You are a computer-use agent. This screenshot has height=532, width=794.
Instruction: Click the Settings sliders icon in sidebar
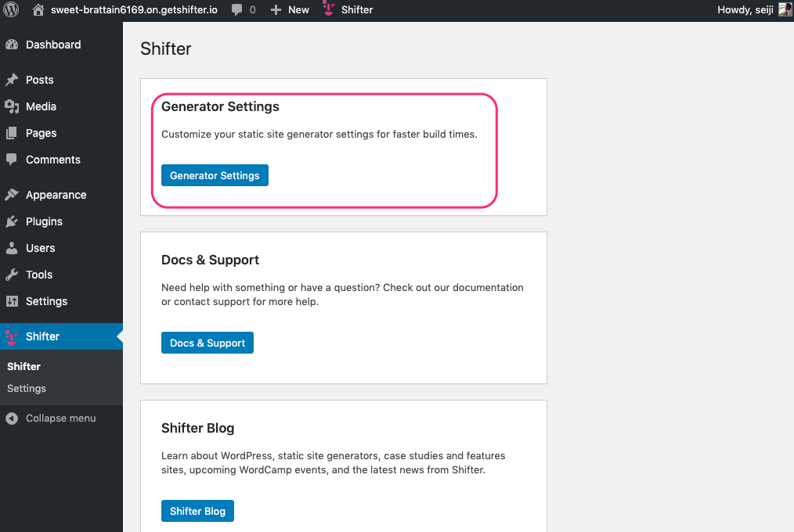(x=12, y=301)
